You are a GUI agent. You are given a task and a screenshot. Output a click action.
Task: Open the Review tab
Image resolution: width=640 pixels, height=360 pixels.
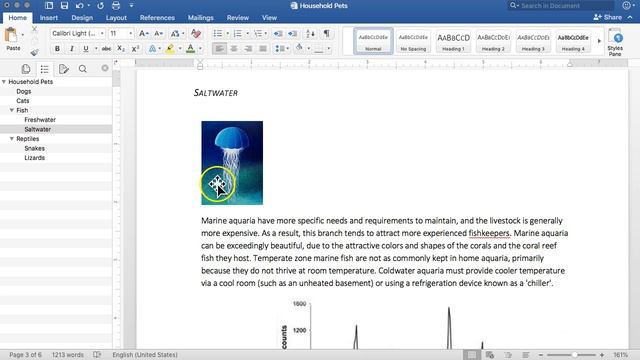(238, 18)
